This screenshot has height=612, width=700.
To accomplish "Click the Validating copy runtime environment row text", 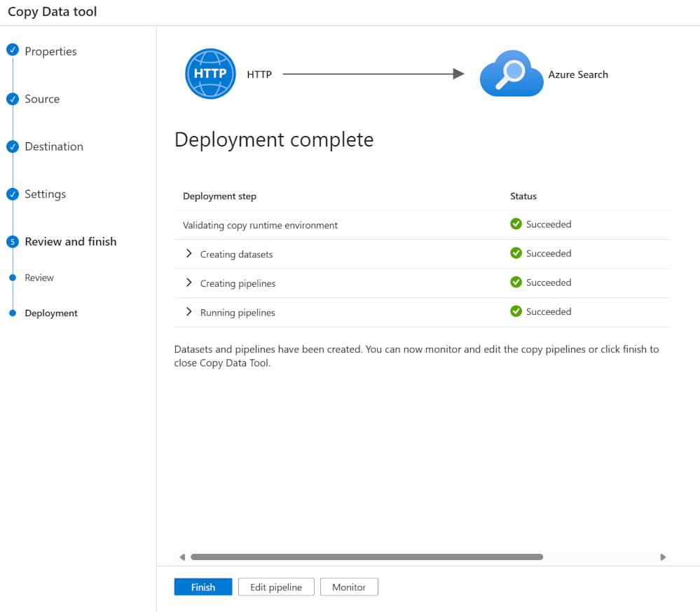I will pos(260,225).
